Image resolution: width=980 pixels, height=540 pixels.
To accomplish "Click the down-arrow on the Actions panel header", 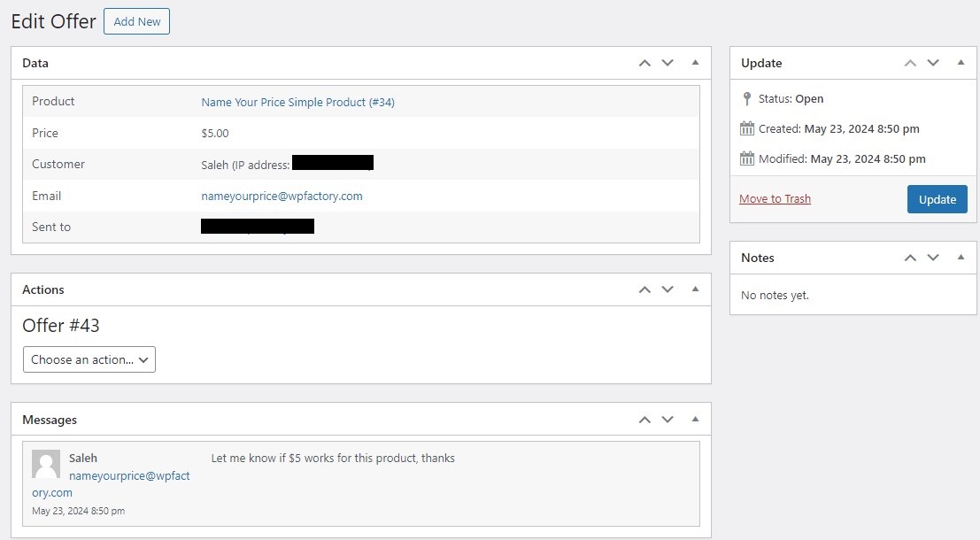I will pos(667,289).
